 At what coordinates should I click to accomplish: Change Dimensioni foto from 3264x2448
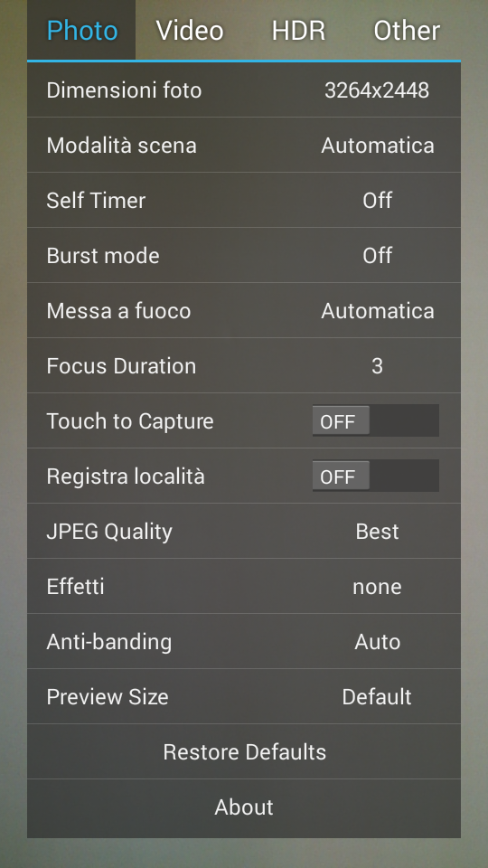coord(244,90)
